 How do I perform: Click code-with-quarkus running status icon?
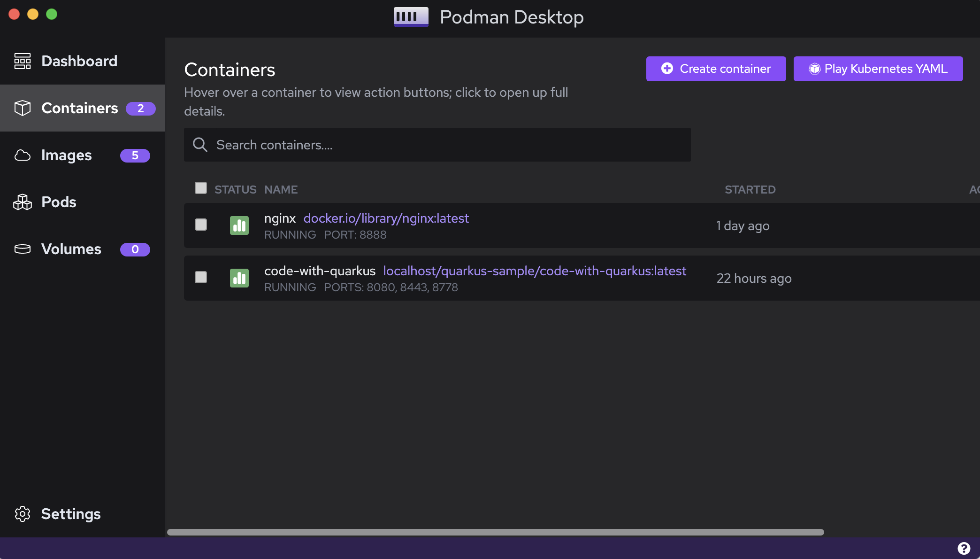(239, 278)
